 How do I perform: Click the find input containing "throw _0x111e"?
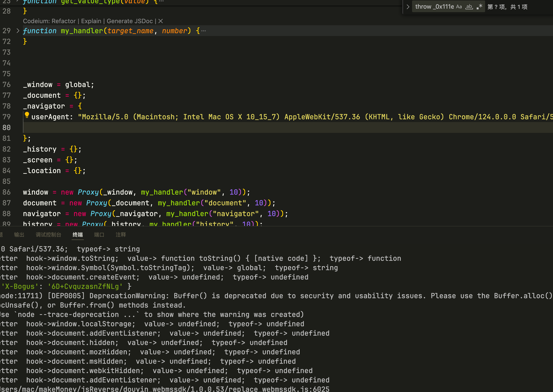point(434,7)
